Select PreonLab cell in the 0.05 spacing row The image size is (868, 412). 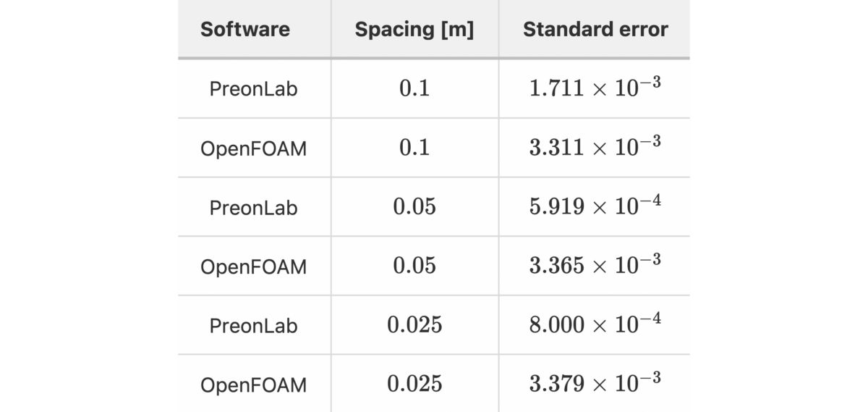pyautogui.click(x=253, y=208)
